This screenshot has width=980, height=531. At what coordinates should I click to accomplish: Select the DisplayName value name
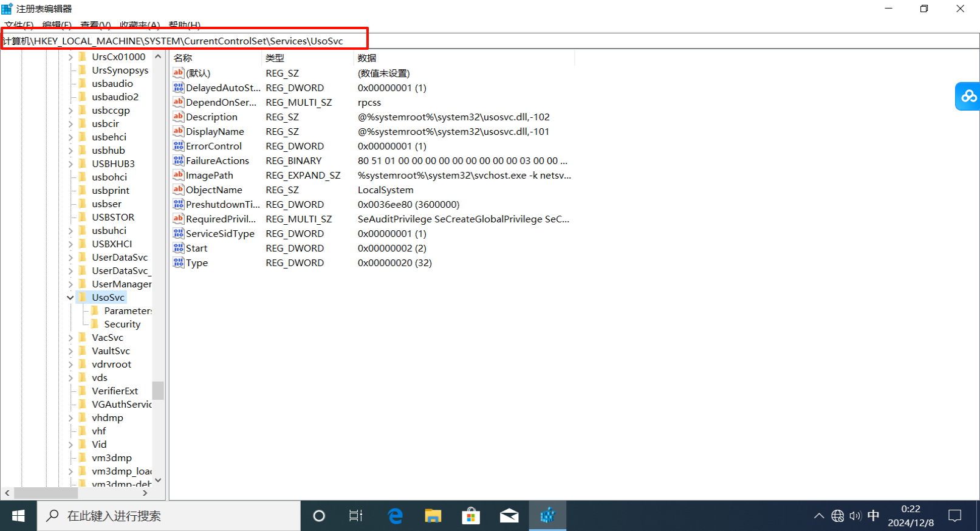(x=215, y=131)
